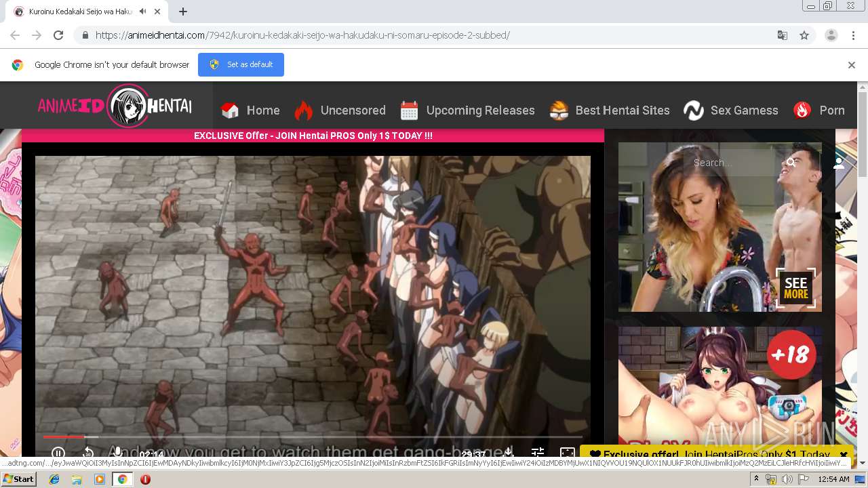This screenshot has width=868, height=488.
Task: Open the video player settings sliders icon
Action: point(538,452)
